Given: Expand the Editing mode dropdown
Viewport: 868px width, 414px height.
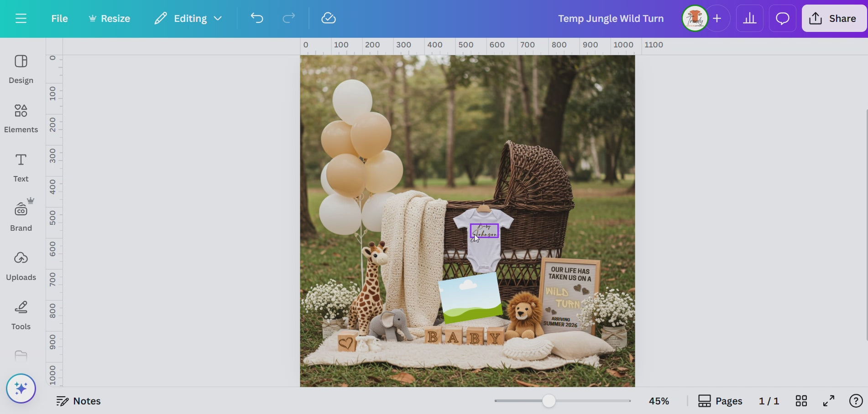Looking at the screenshot, I should click(188, 19).
